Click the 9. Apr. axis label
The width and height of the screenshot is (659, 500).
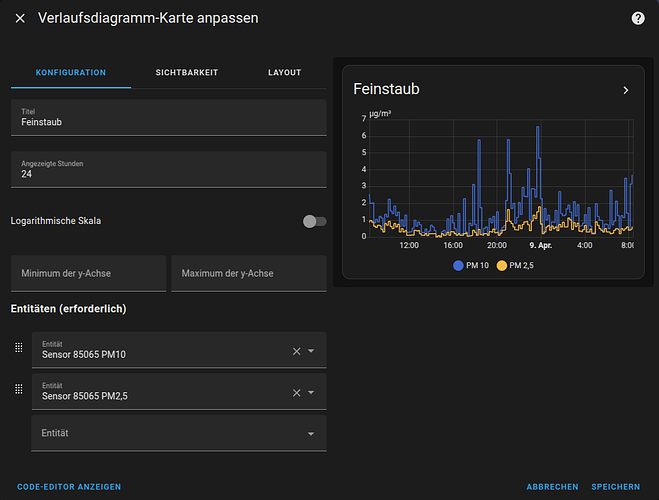[540, 245]
